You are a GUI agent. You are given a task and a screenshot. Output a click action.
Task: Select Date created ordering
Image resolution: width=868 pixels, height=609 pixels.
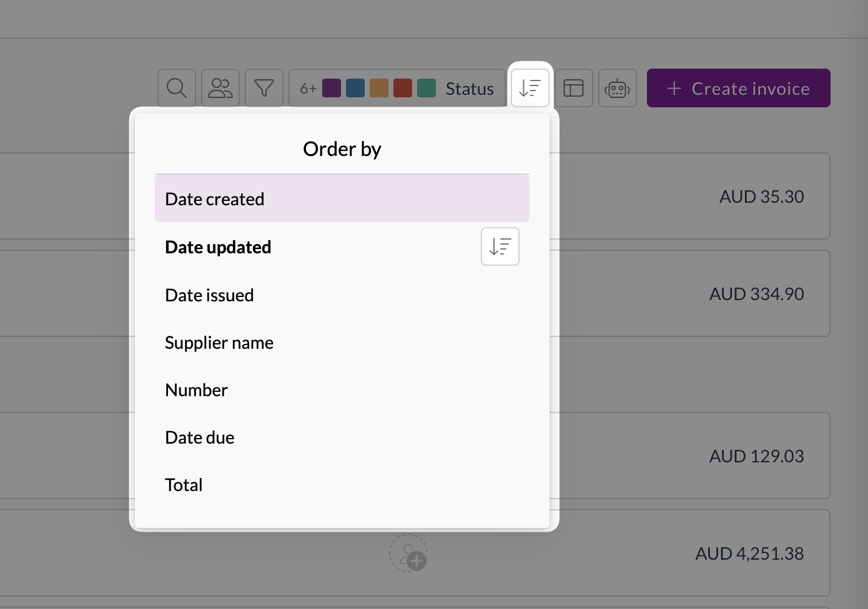coord(342,198)
